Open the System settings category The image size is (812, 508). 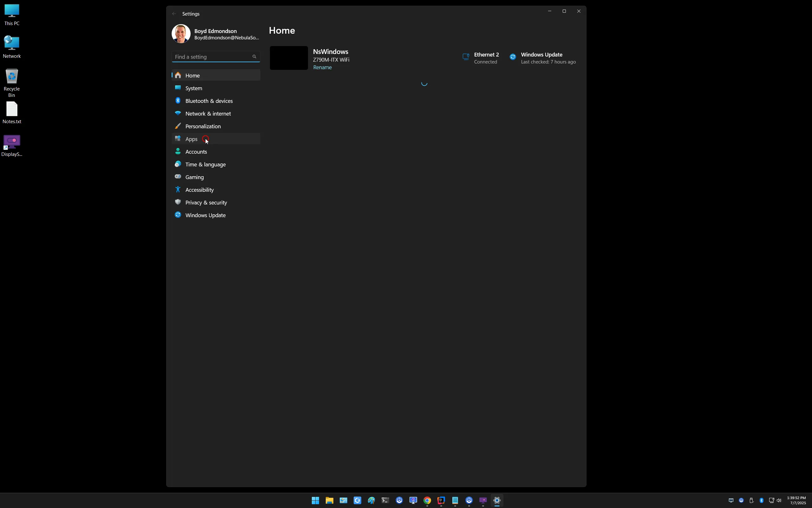(216, 88)
